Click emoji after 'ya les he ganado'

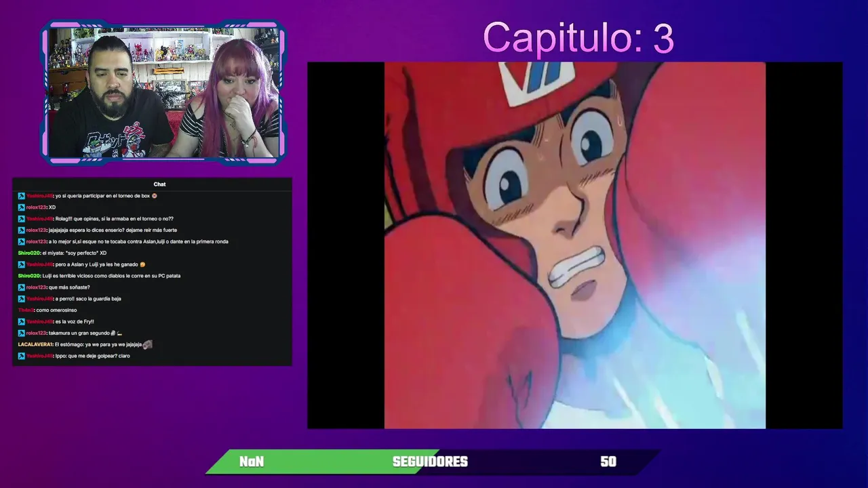pyautogui.click(x=142, y=264)
